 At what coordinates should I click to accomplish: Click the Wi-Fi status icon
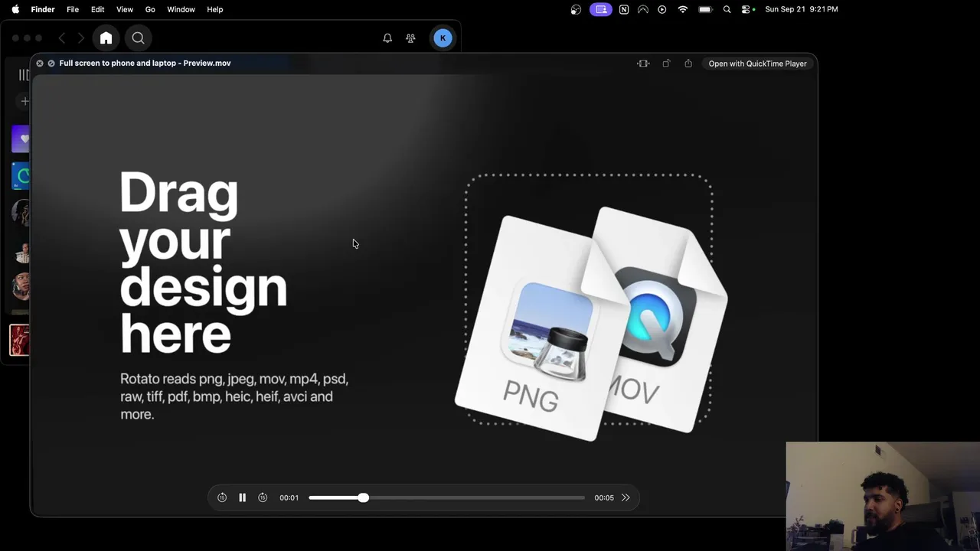(683, 9)
